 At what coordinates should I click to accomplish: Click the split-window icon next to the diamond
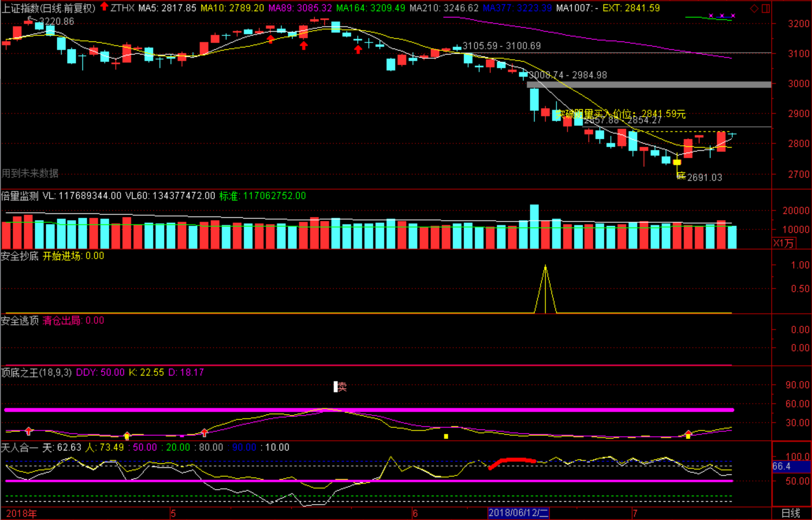coord(766,8)
